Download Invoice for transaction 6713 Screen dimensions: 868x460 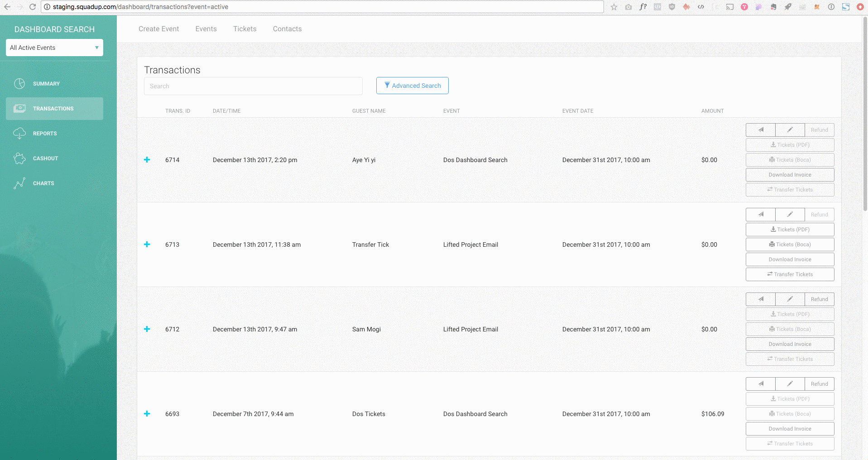point(790,259)
